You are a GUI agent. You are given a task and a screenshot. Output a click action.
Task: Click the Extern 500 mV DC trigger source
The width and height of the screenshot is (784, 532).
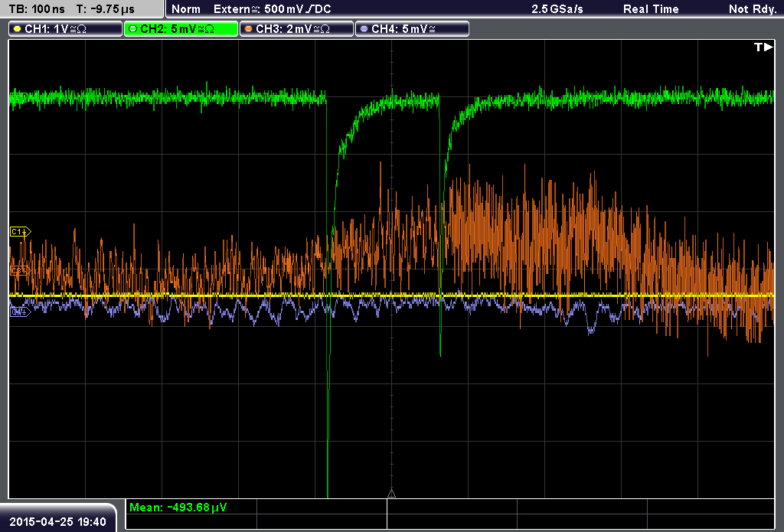[x=272, y=9]
